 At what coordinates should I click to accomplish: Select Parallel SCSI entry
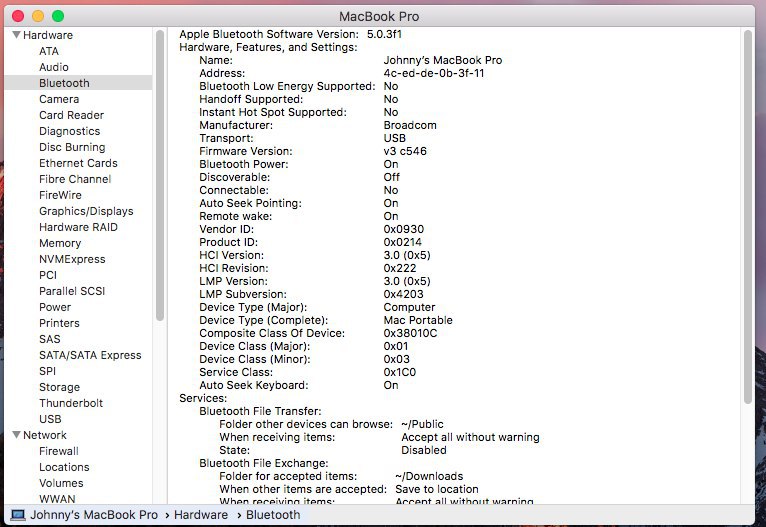pyautogui.click(x=72, y=291)
